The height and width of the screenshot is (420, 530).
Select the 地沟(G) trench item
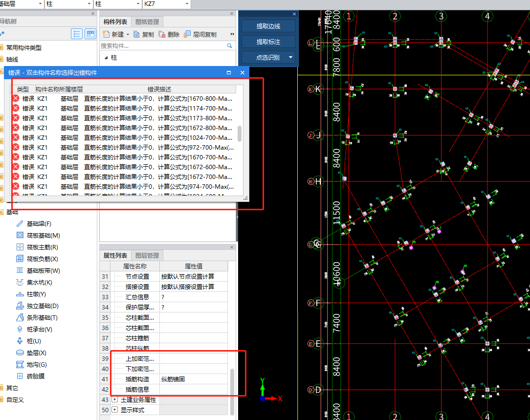(32, 365)
